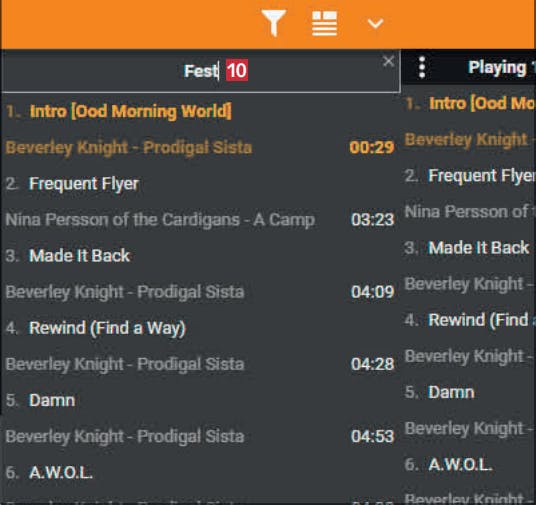Select A.W.O.L. in the Playing panel
Screen dimensions: 536x505
460,465
